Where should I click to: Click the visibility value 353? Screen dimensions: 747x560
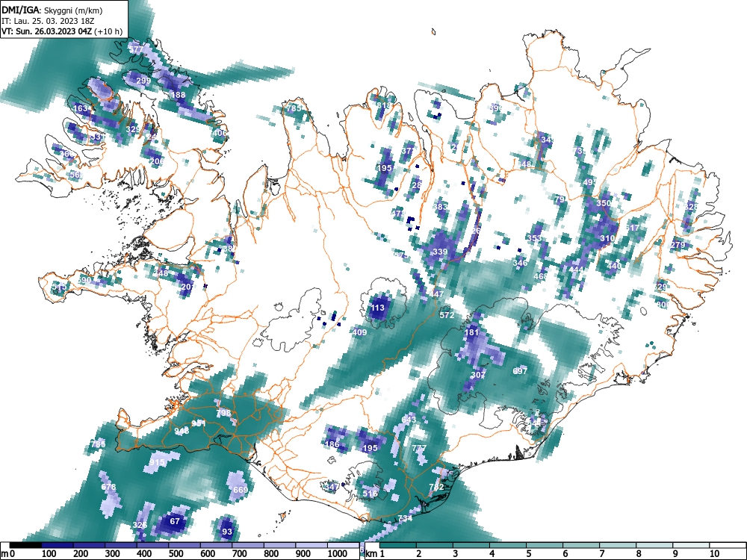click(534, 238)
